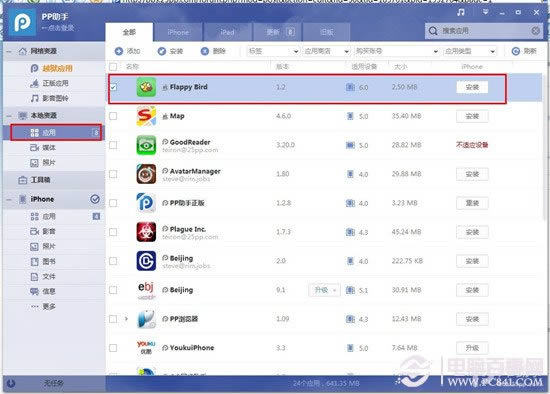Select 应用 under 本地资源
The height and width of the screenshot is (394, 550).
point(56,132)
